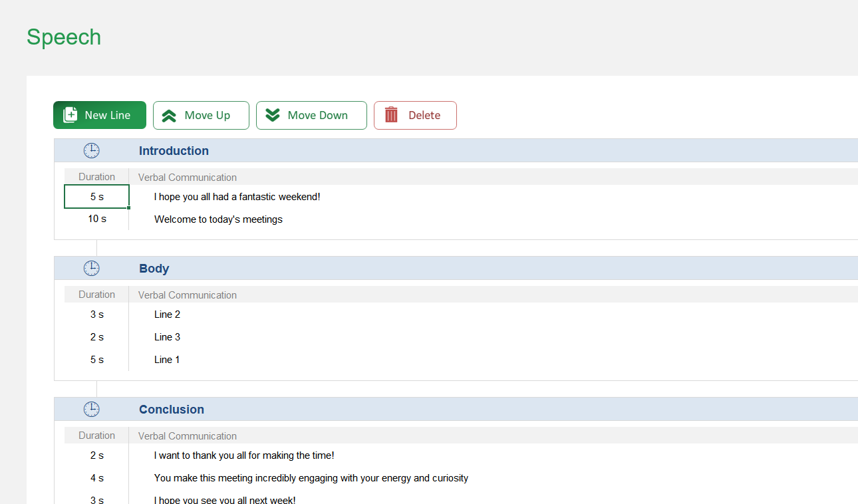The width and height of the screenshot is (858, 504).
Task: Select the Introduction section header
Action: click(174, 151)
